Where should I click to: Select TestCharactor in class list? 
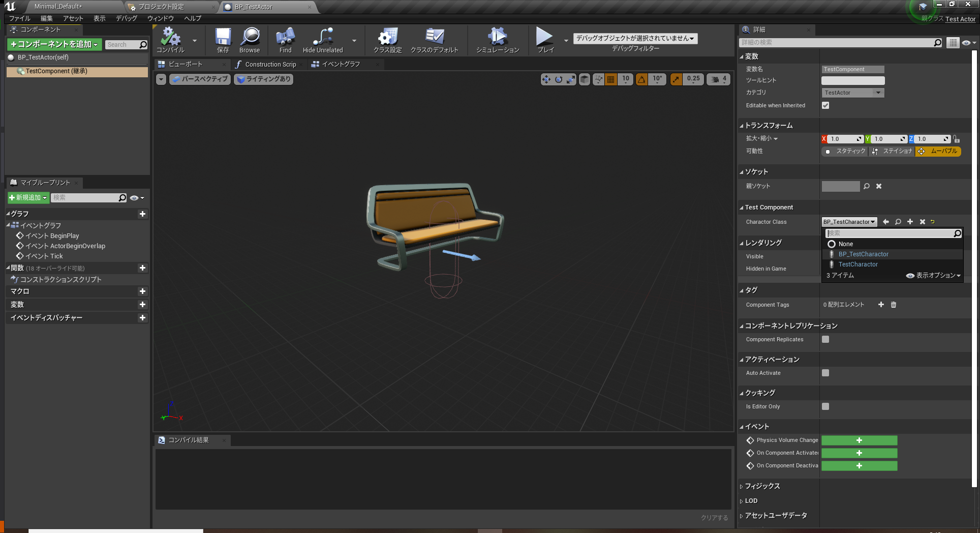coord(858,264)
